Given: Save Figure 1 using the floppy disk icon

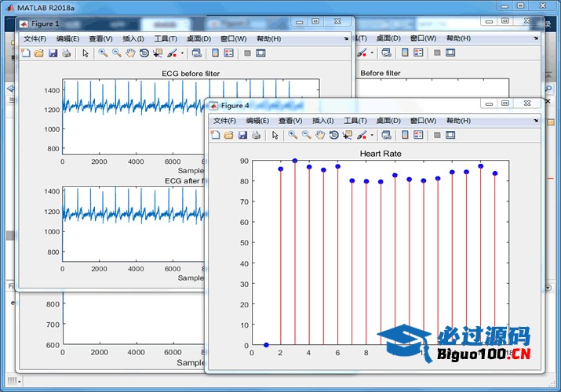Looking at the screenshot, I should 53,53.
